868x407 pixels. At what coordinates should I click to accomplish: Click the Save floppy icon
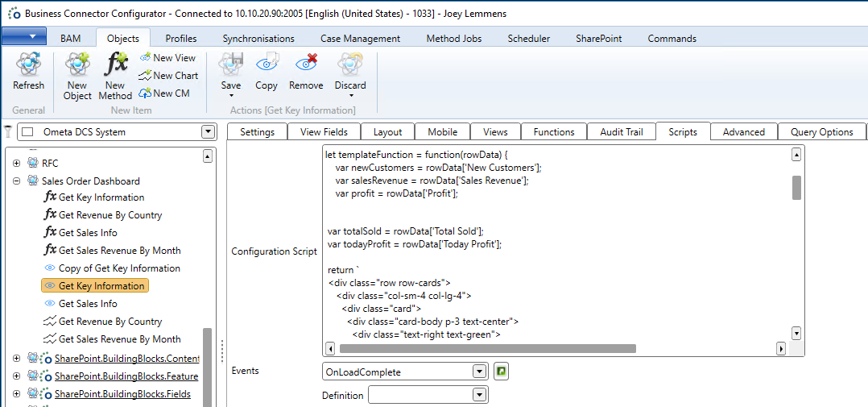pos(231,64)
